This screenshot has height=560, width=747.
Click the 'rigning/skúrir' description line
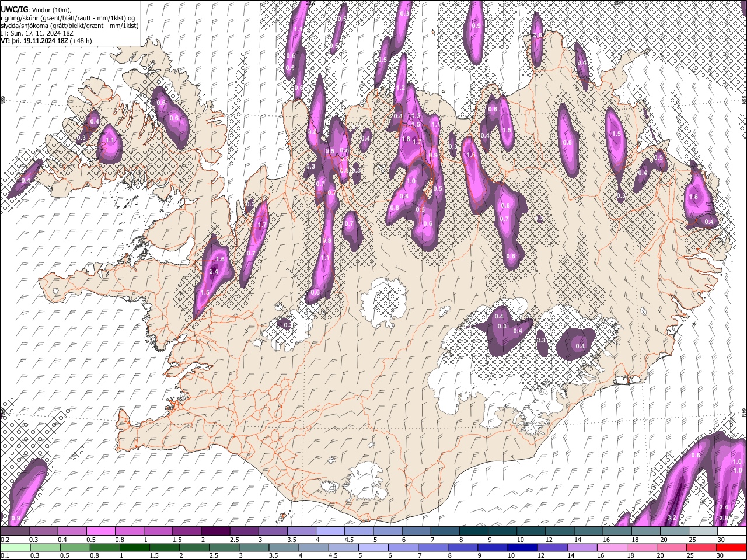(x=68, y=18)
